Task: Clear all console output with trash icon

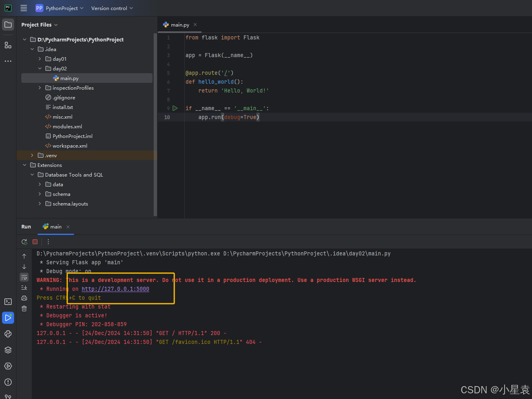Action: point(24,309)
